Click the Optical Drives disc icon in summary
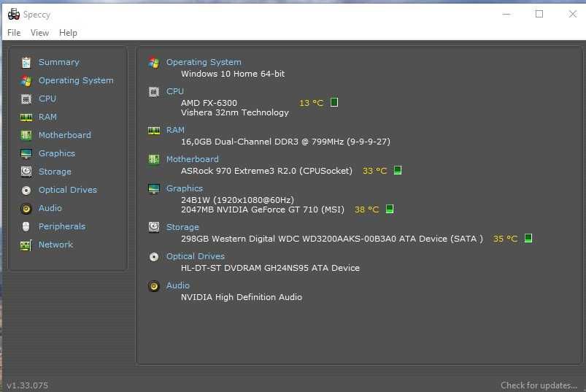Image resolution: width=586 pixels, height=392 pixels. click(x=153, y=257)
